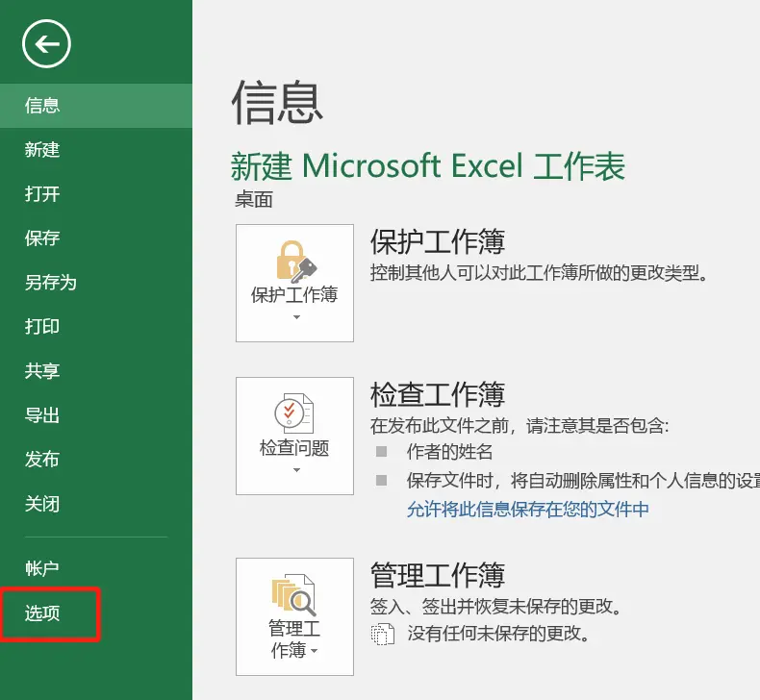760x700 pixels.
Task: Click the 没有任何未保存的更改 text
Action: click(x=498, y=633)
